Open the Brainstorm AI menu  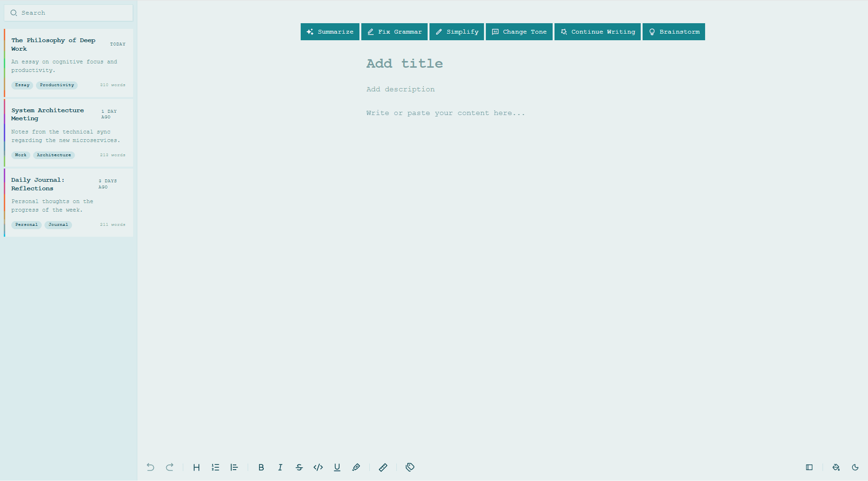[673, 32]
